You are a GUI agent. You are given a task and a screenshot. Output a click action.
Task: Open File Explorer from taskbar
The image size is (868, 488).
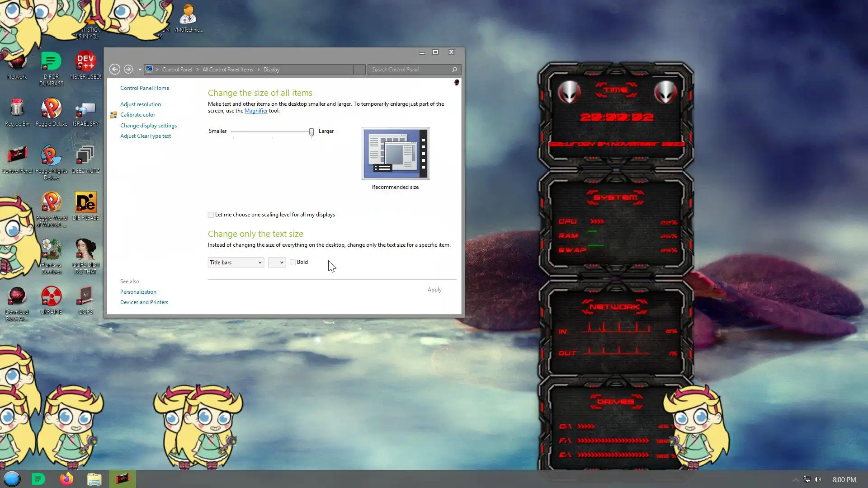tap(94, 479)
